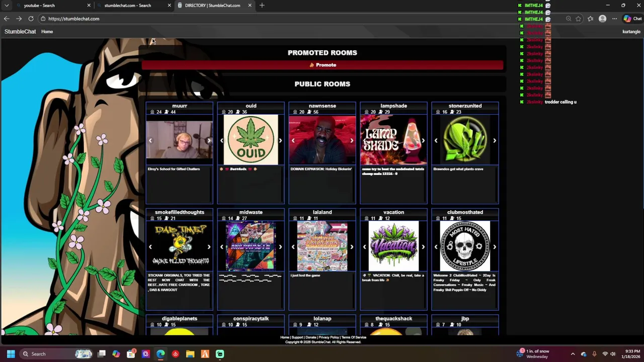Open the clubmosthated room title

[465, 212]
